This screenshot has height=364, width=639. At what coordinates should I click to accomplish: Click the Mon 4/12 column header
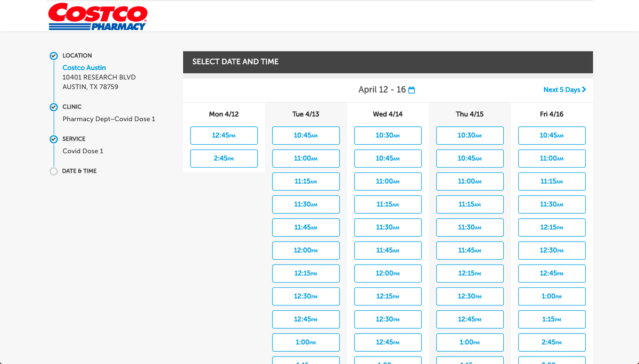(x=224, y=114)
